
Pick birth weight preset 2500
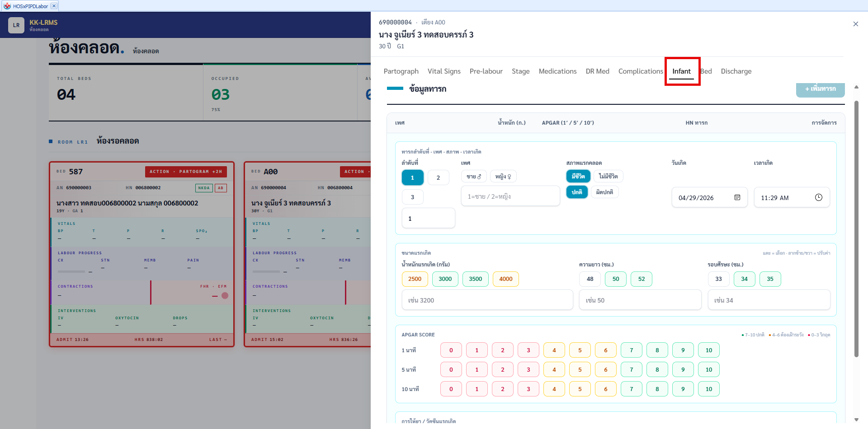(415, 279)
